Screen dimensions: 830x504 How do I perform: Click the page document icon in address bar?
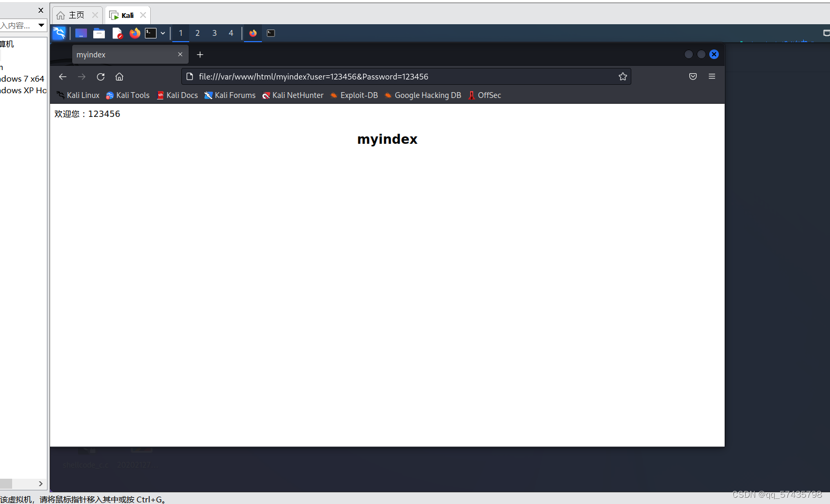point(190,76)
